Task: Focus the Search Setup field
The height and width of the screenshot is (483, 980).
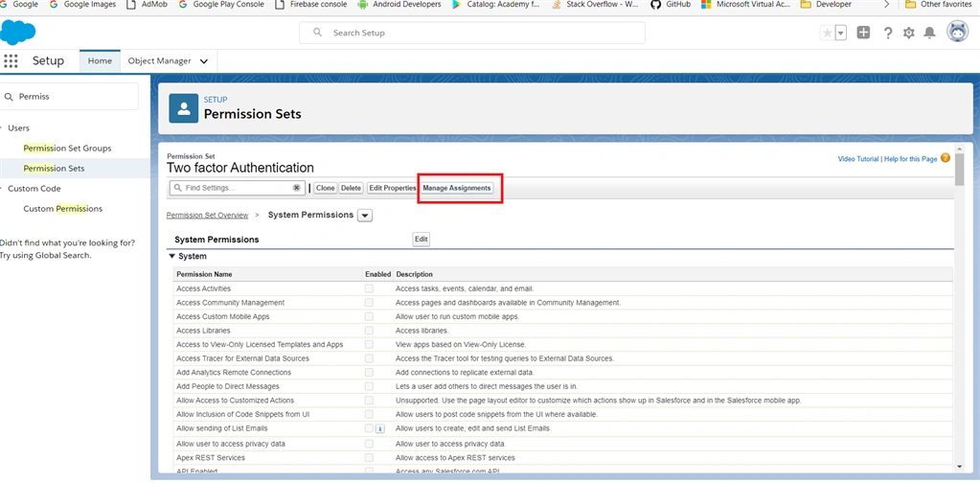Action: pos(472,33)
